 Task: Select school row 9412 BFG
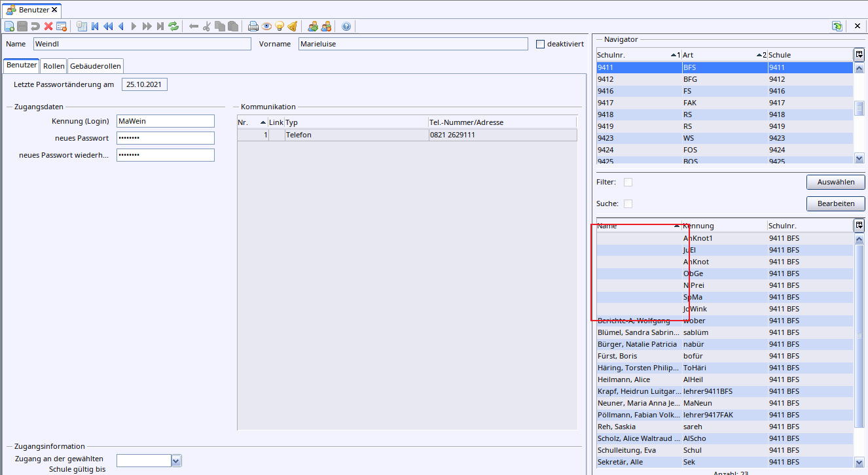725,79
